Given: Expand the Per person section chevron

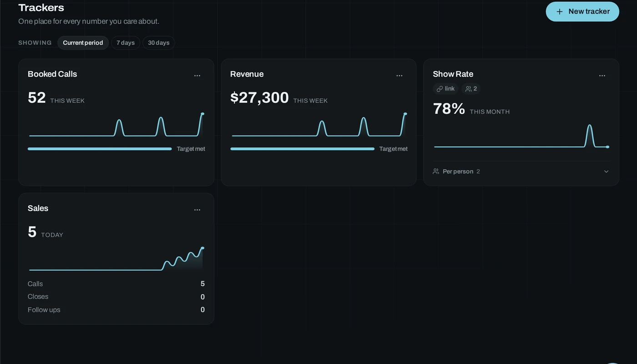Looking at the screenshot, I should tap(606, 172).
